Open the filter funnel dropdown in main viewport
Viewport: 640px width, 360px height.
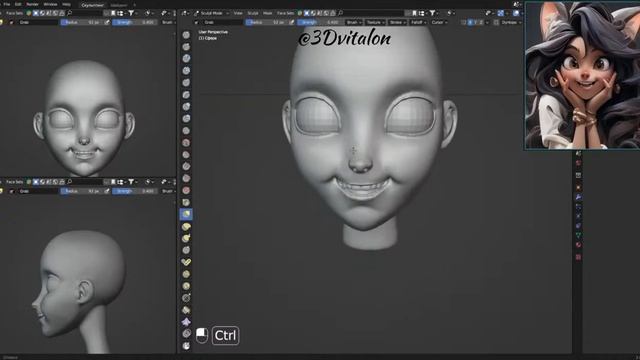click(433, 13)
